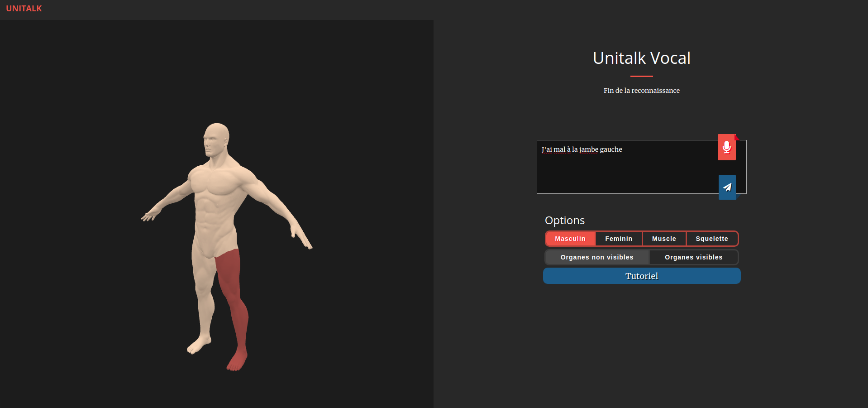Click the 'Fin de la reconnaissance' status text
868x408 pixels.
point(641,91)
